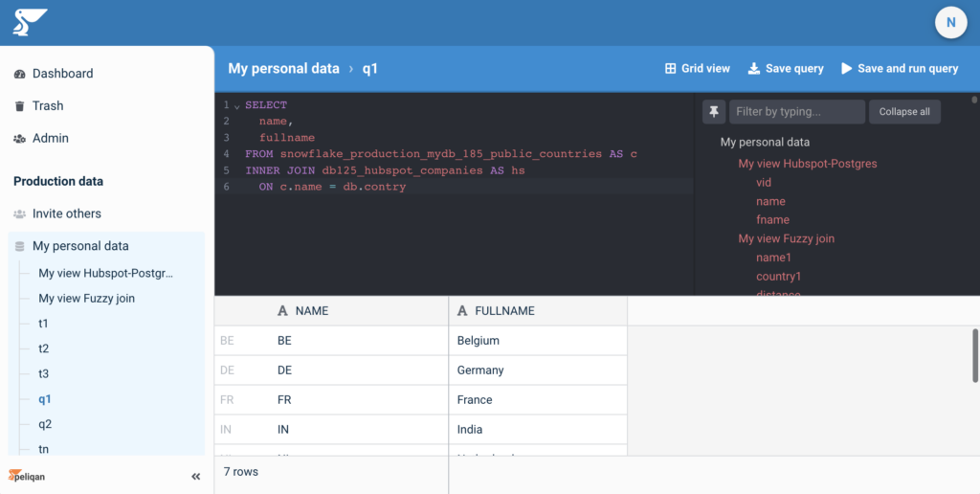Click the Trash bin icon
This screenshot has width=980, height=494.
coord(19,105)
